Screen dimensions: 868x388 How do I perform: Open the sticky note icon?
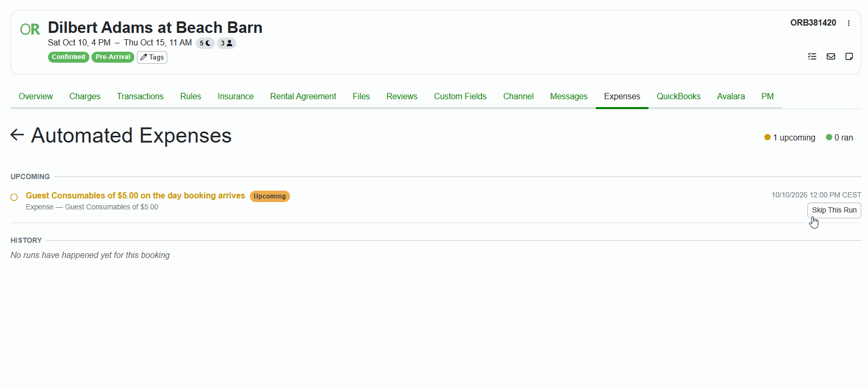pos(849,56)
